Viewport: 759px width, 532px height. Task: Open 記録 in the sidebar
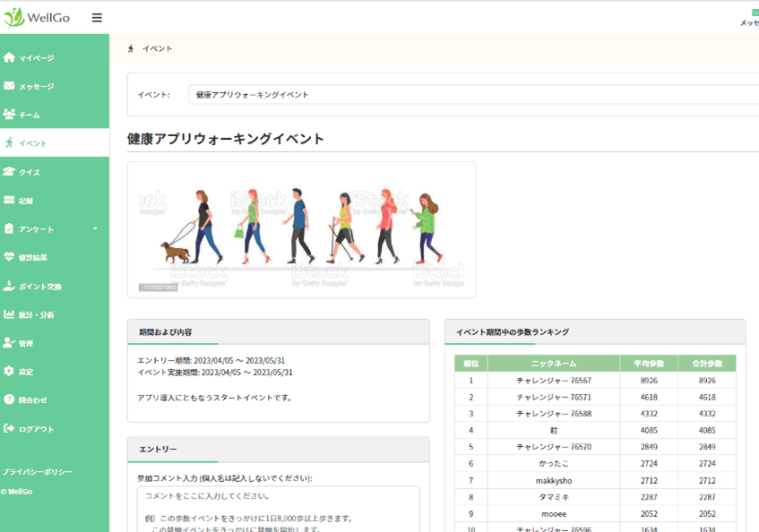tap(54, 201)
